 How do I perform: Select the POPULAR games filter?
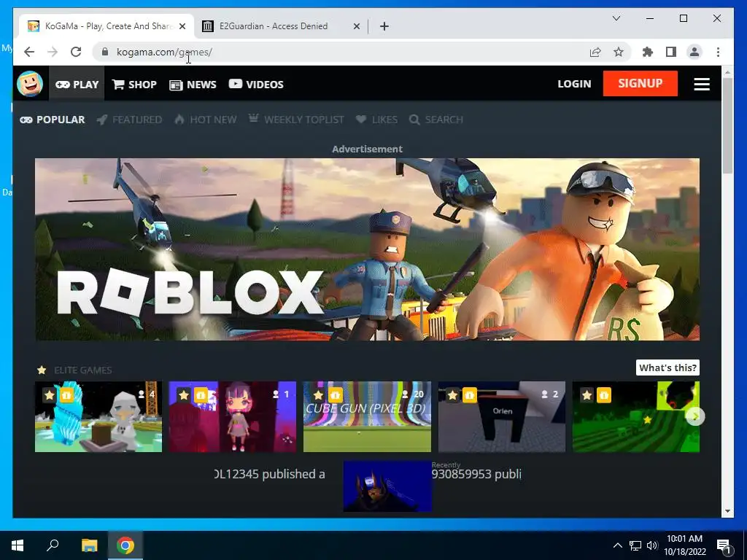(53, 120)
